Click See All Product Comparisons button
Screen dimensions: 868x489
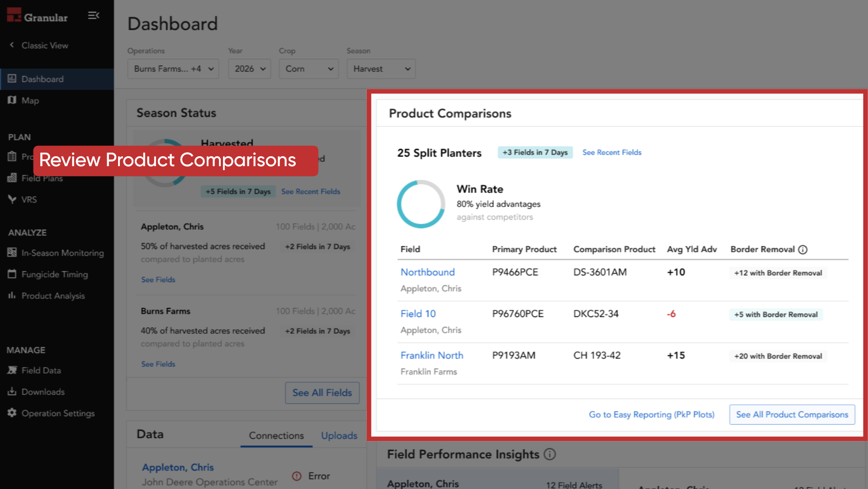[792, 415]
